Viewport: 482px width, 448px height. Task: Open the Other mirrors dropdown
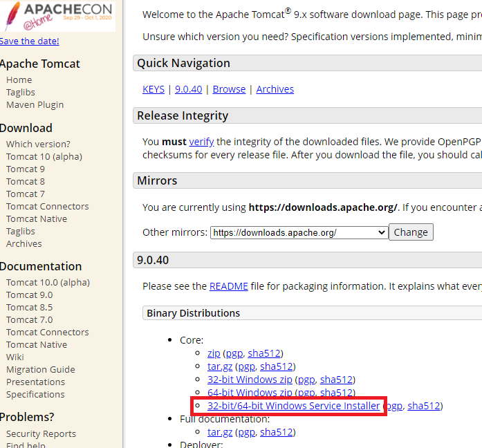[x=299, y=232]
